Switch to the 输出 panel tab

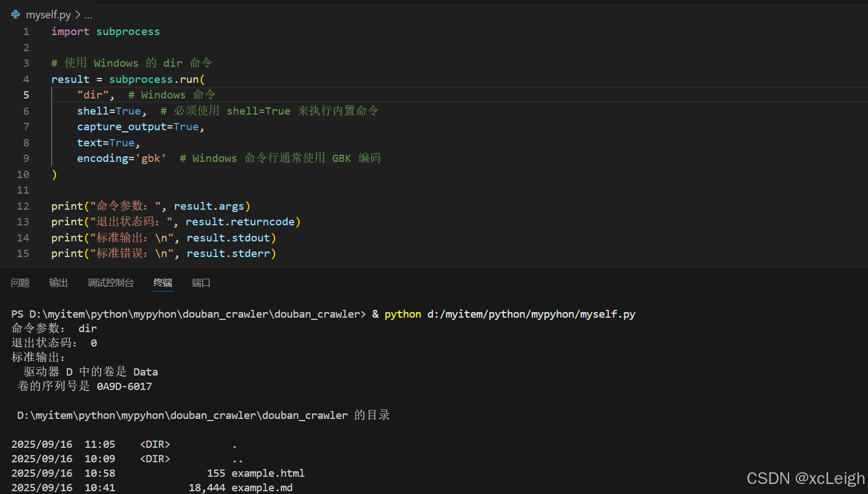coord(58,283)
